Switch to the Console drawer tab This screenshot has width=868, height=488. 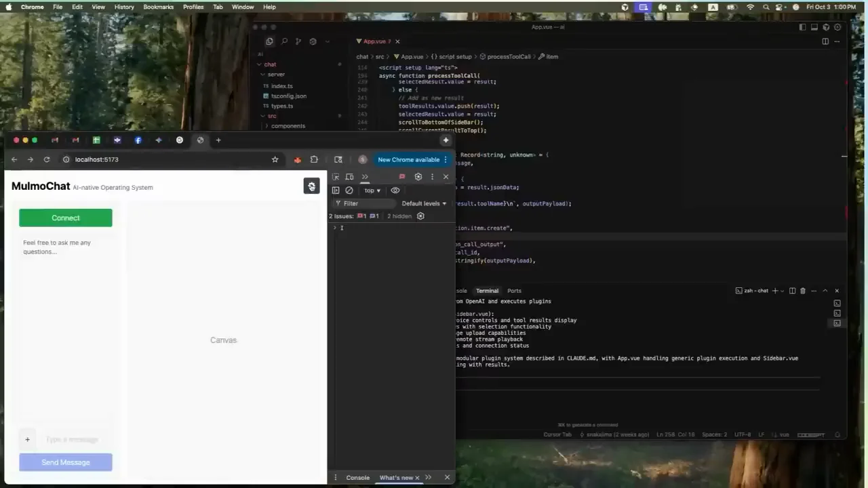(358, 478)
